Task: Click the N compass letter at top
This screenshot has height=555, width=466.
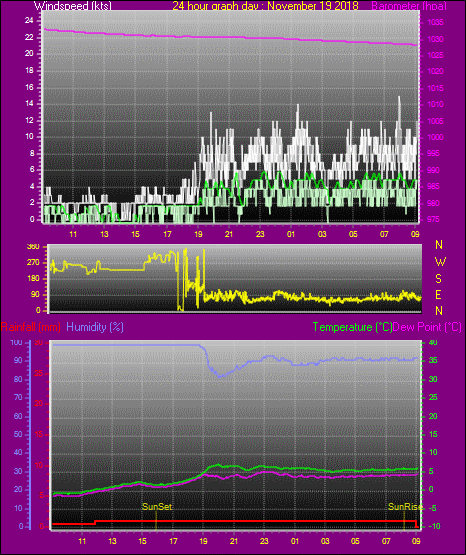Action: pos(439,245)
